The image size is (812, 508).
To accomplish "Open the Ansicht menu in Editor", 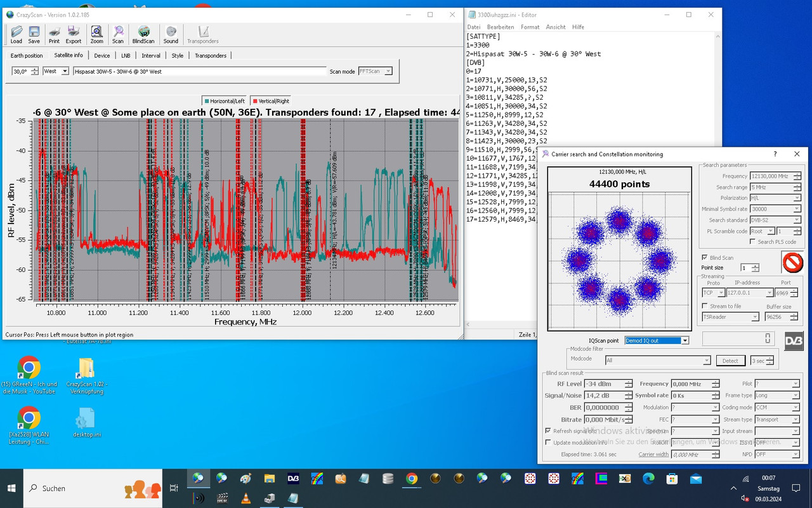I will click(556, 27).
